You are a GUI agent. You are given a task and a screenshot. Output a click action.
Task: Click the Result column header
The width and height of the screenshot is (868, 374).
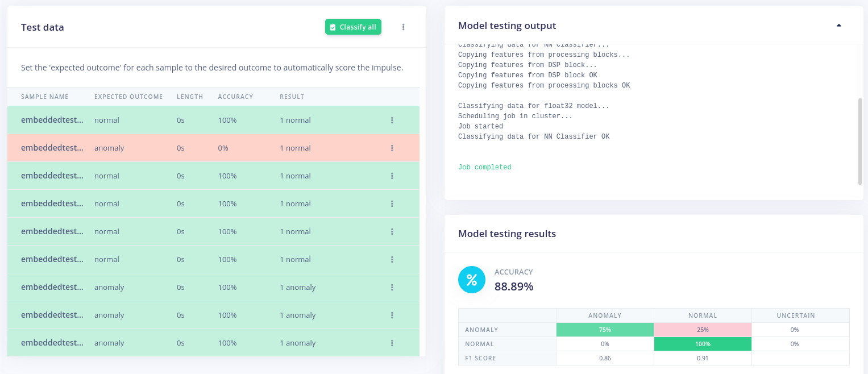click(292, 97)
